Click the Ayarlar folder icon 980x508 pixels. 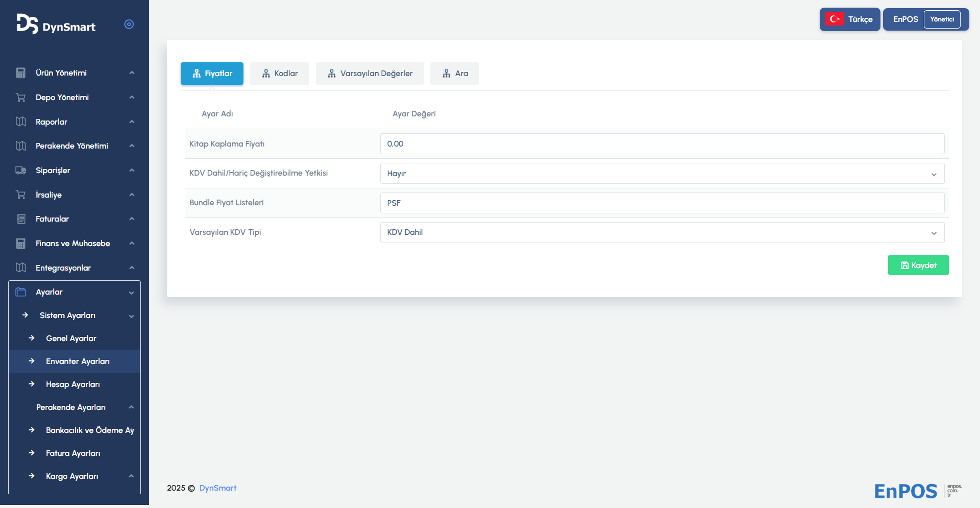[21, 292]
